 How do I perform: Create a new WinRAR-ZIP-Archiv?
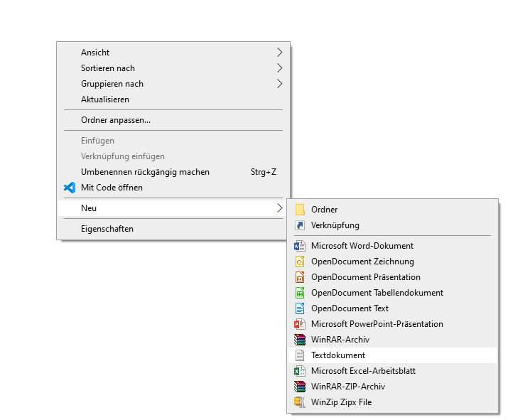tap(392, 387)
